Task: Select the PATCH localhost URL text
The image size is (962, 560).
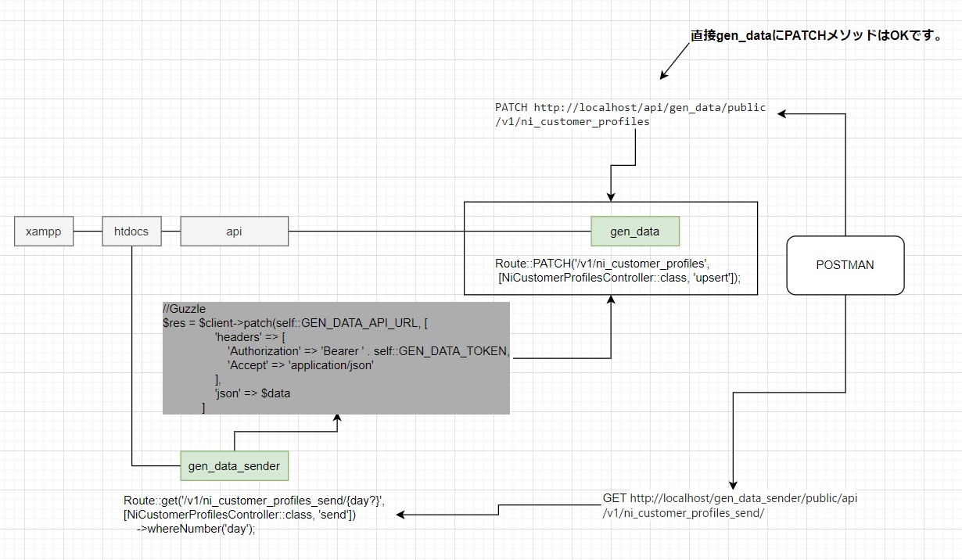Action: coord(630,114)
